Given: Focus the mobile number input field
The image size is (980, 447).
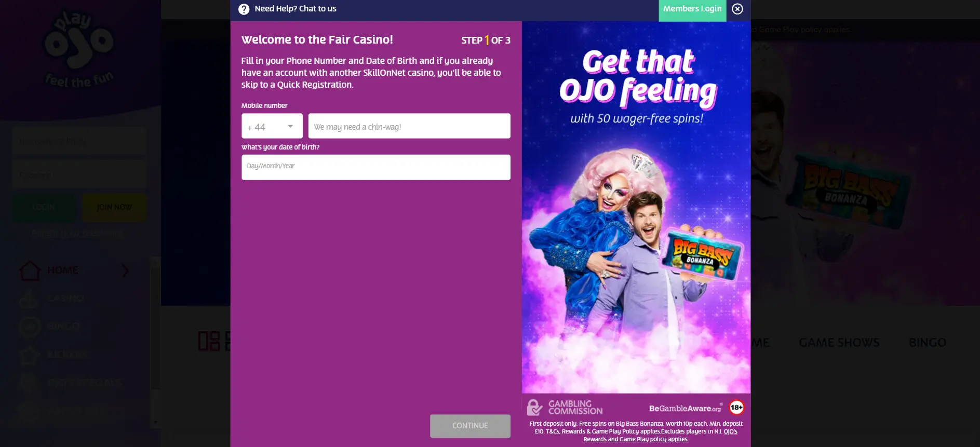Looking at the screenshot, I should pyautogui.click(x=409, y=126).
